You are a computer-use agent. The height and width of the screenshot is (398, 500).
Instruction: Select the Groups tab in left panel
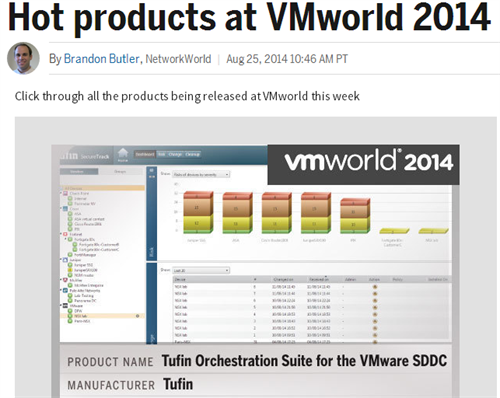click(120, 171)
